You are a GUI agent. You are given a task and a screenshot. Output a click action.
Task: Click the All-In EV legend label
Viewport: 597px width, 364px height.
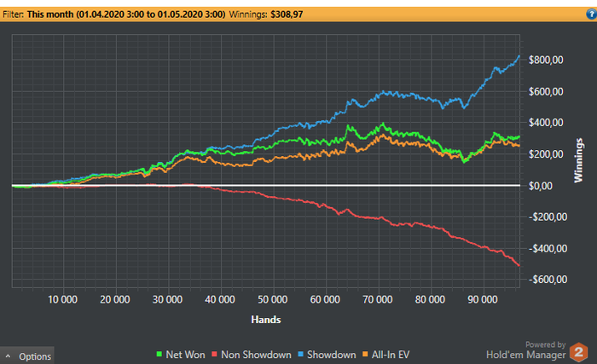[x=391, y=355]
